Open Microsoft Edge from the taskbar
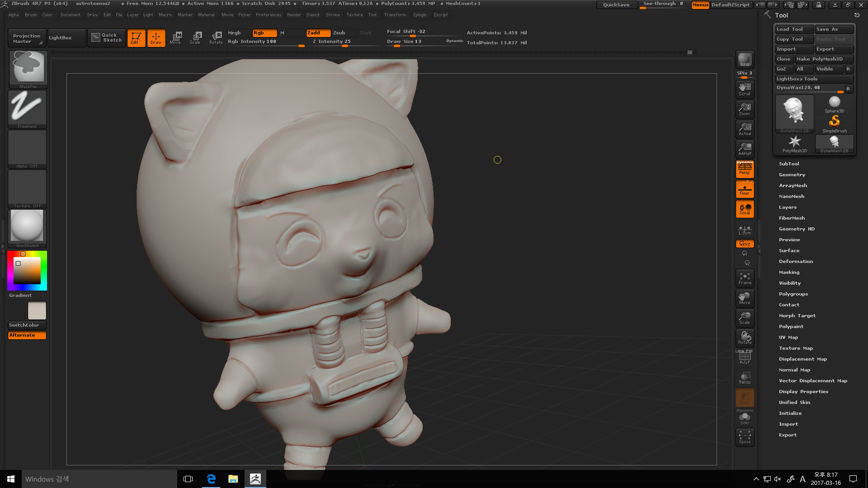 point(211,479)
